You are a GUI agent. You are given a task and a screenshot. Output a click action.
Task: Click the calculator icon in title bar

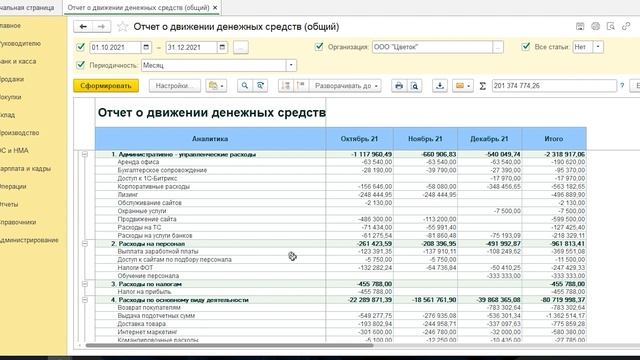point(580,27)
